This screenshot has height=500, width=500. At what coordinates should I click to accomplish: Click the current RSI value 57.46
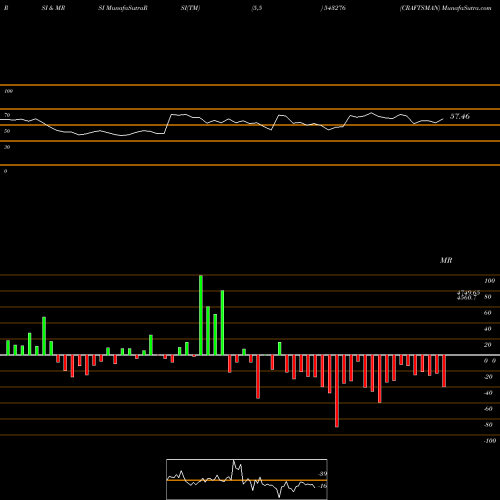[460, 116]
